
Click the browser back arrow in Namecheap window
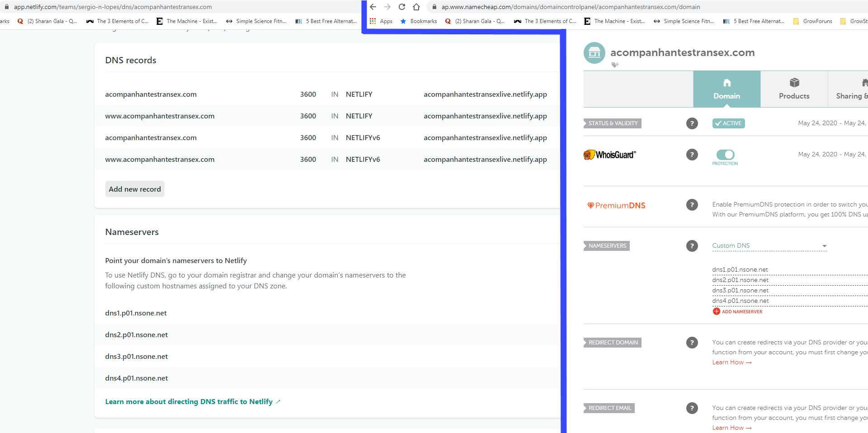tap(373, 7)
